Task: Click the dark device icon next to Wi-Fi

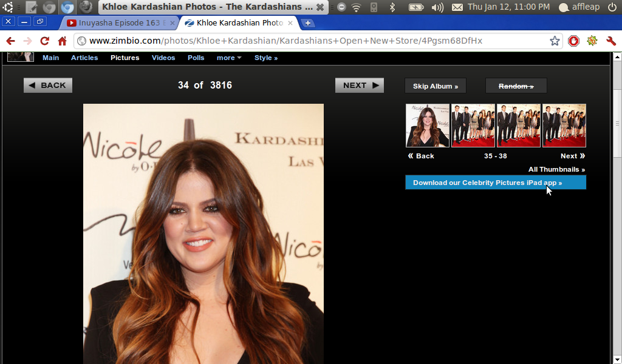Action: click(374, 7)
